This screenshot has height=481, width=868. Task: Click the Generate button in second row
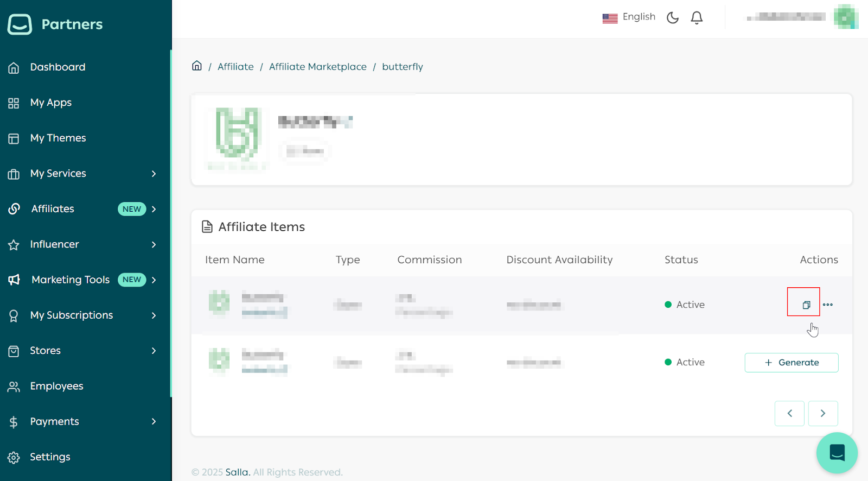[x=792, y=363]
